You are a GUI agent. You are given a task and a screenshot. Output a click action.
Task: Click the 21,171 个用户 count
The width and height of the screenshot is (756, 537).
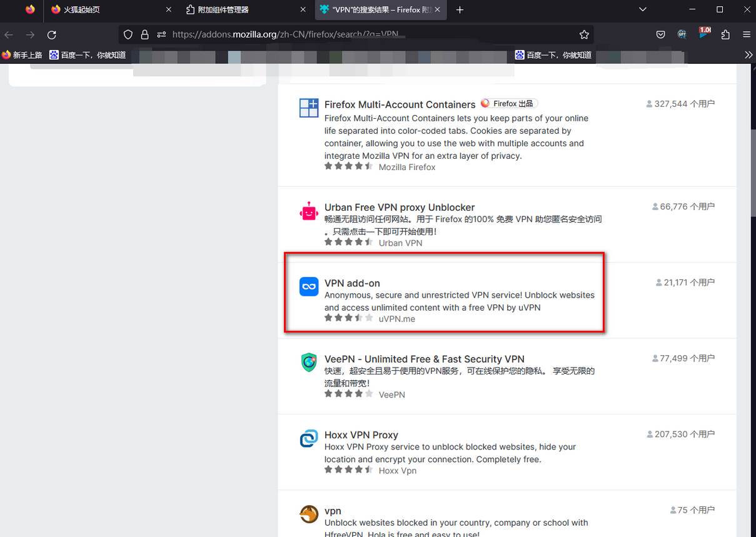(685, 283)
